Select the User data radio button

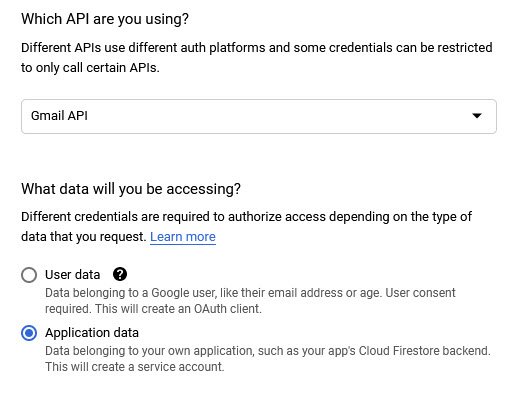pos(29,275)
